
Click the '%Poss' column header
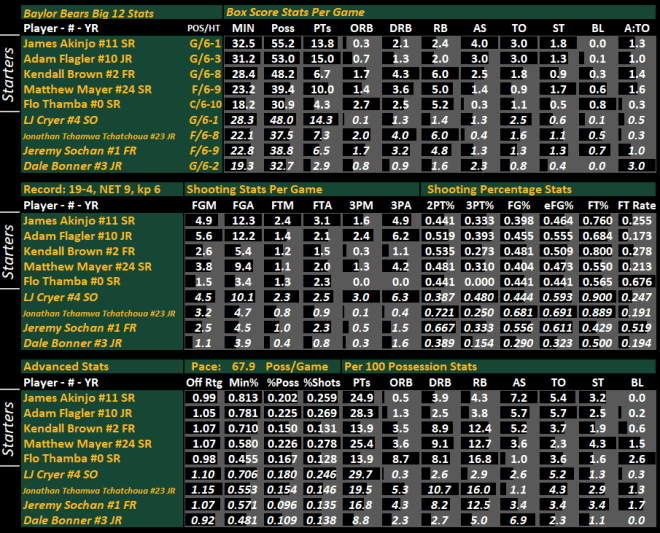coord(283,383)
